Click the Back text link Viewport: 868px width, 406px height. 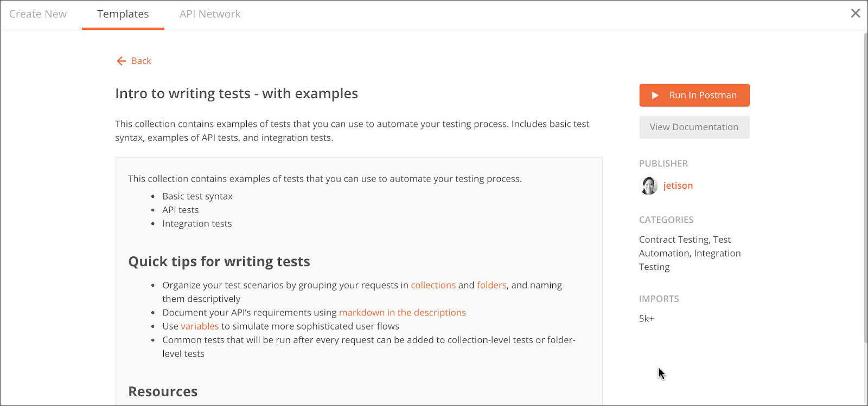coord(141,61)
